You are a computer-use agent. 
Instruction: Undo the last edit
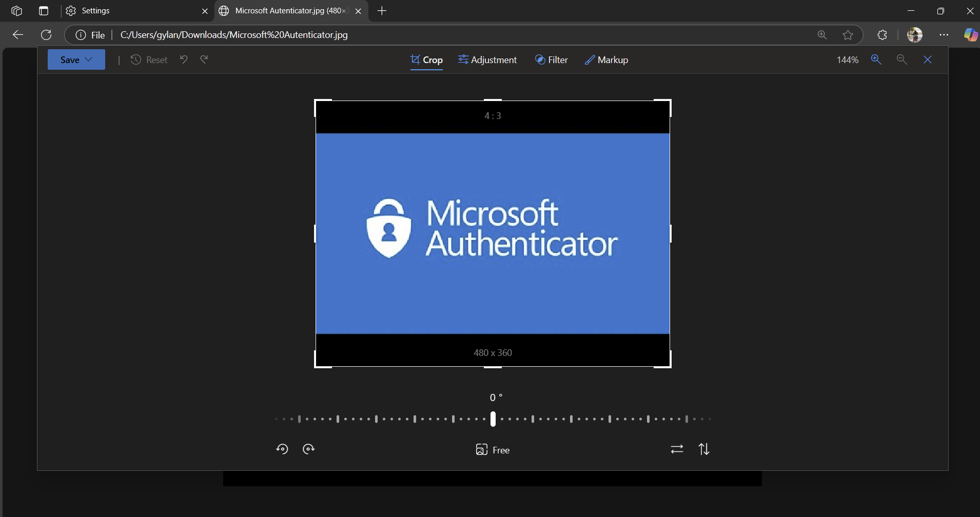coord(184,59)
